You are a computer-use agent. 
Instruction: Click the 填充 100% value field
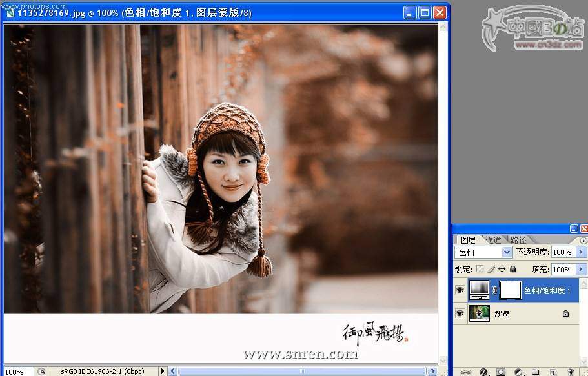tap(563, 269)
